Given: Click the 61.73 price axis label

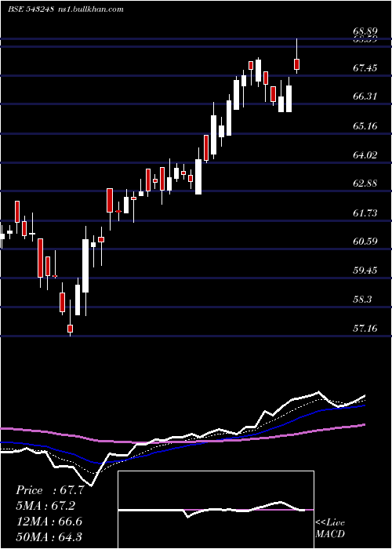Looking at the screenshot, I should click(365, 213).
